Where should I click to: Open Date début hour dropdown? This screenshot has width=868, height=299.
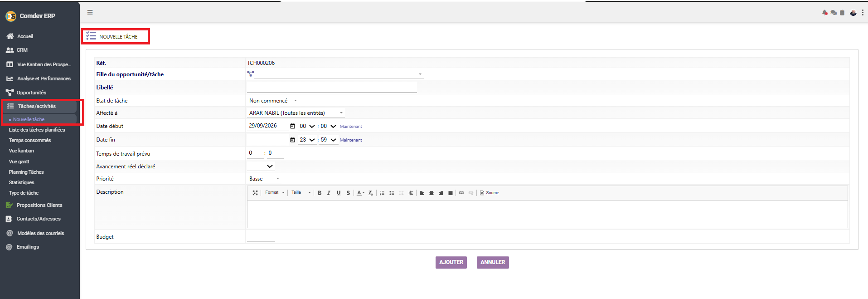[307, 126]
